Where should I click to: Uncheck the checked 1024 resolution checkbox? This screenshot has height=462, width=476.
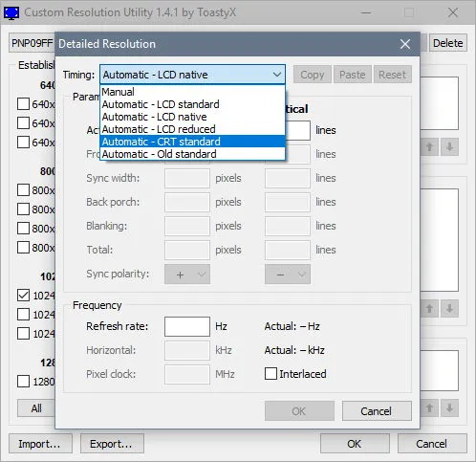23,296
